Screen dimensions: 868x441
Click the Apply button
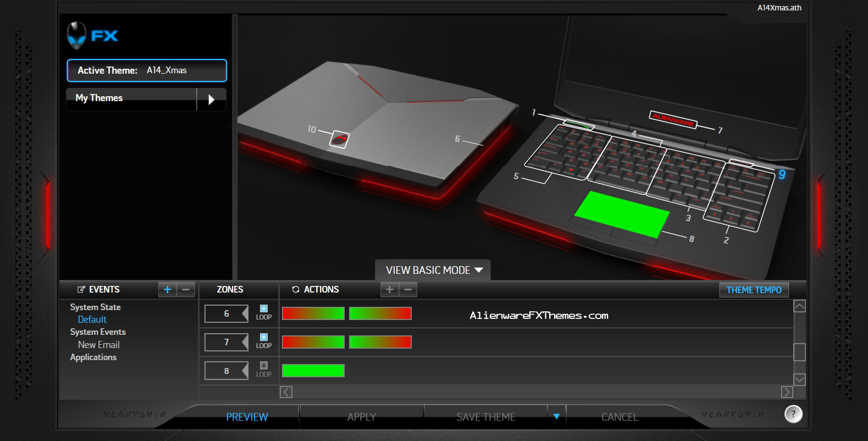pyautogui.click(x=362, y=417)
